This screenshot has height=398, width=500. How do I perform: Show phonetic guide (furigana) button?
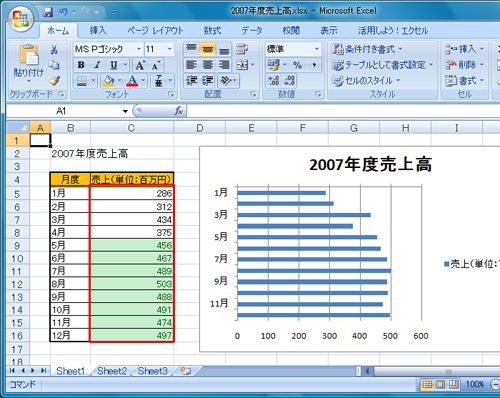[x=159, y=81]
